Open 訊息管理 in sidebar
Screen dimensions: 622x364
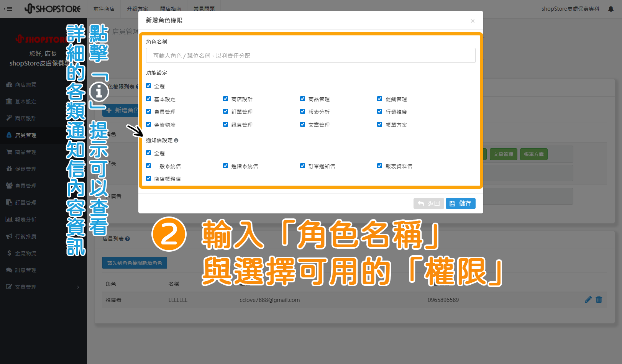click(26, 270)
